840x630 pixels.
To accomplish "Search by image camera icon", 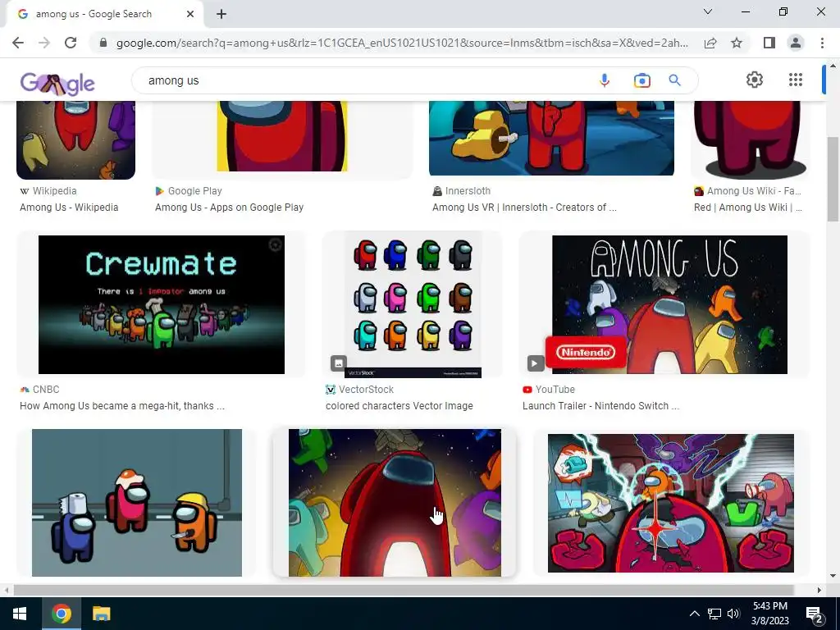I will click(x=641, y=80).
